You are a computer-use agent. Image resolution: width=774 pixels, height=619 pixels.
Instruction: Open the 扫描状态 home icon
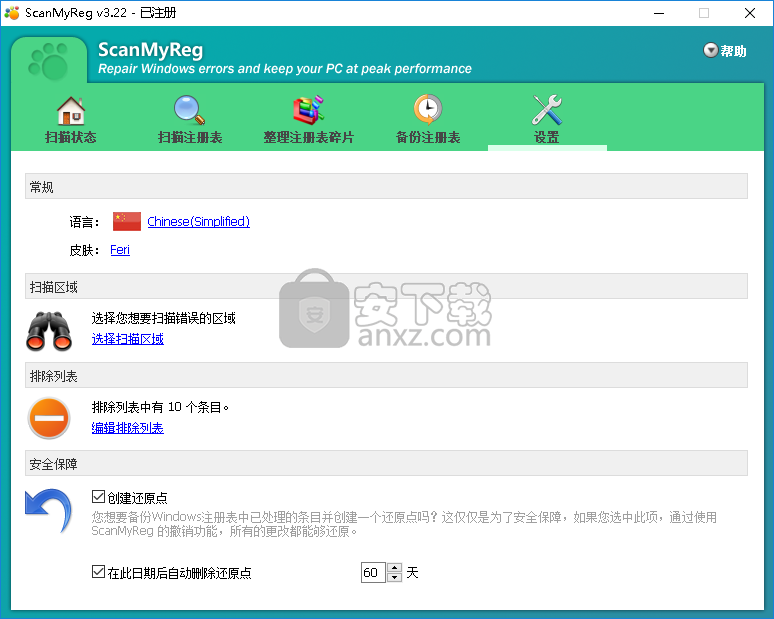[x=71, y=111]
